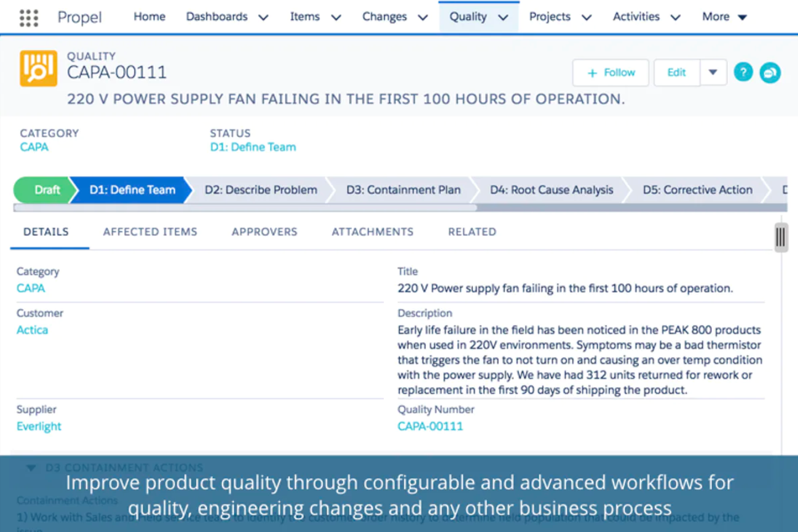The width and height of the screenshot is (798, 532).
Task: Expand the Quality chevron menu
Action: [503, 17]
